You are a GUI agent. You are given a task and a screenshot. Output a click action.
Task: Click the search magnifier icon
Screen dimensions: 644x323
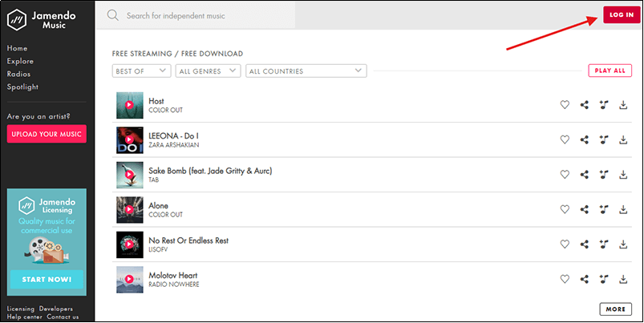pos(112,15)
